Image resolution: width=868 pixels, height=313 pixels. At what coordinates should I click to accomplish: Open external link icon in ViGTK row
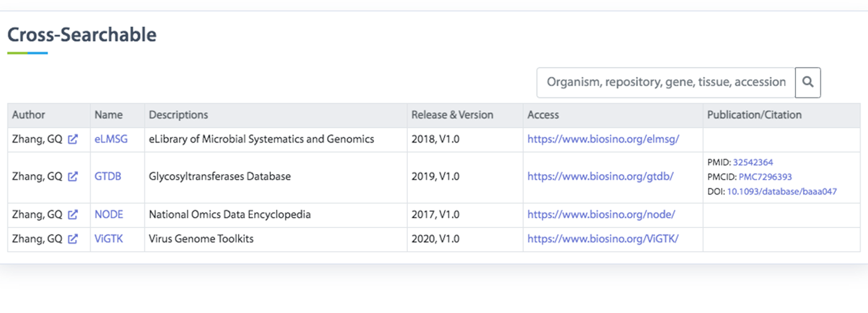73,239
